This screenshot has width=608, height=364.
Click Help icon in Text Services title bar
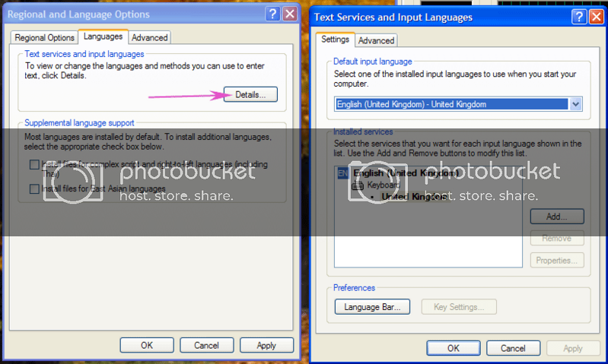pos(579,17)
